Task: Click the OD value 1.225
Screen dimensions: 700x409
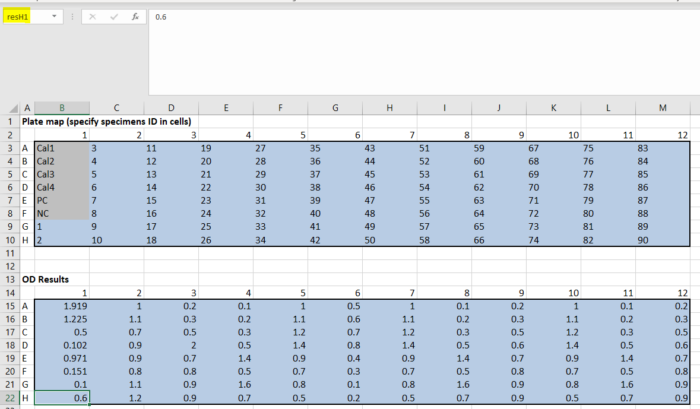Action: point(62,319)
